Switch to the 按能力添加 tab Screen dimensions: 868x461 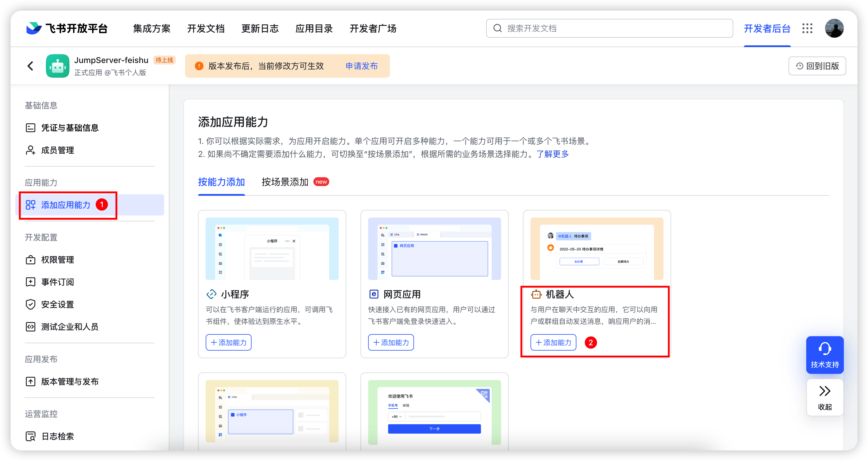[221, 182]
